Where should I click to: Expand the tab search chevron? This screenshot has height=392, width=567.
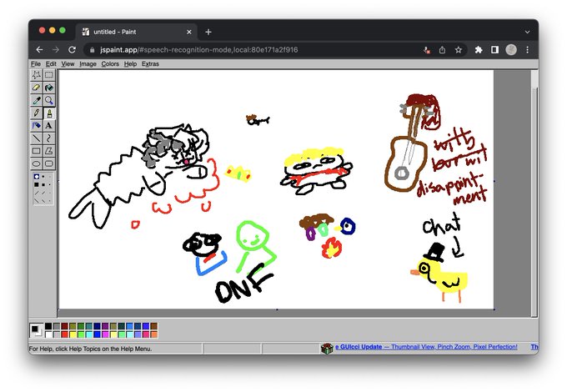(528, 32)
